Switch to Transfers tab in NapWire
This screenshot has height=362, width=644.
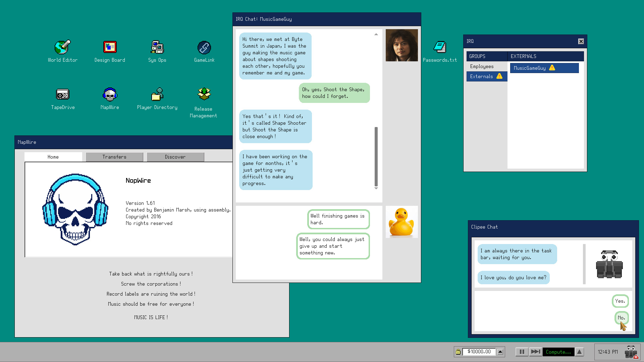(114, 157)
